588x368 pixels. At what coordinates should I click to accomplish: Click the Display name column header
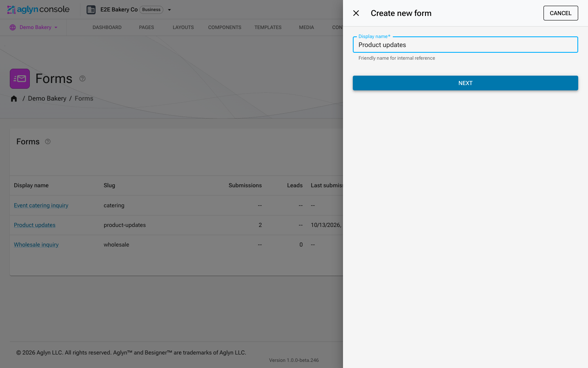point(31,185)
